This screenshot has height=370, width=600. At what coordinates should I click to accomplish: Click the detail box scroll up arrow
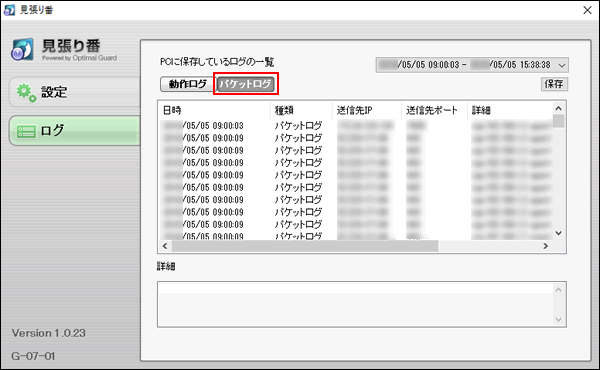(558, 290)
